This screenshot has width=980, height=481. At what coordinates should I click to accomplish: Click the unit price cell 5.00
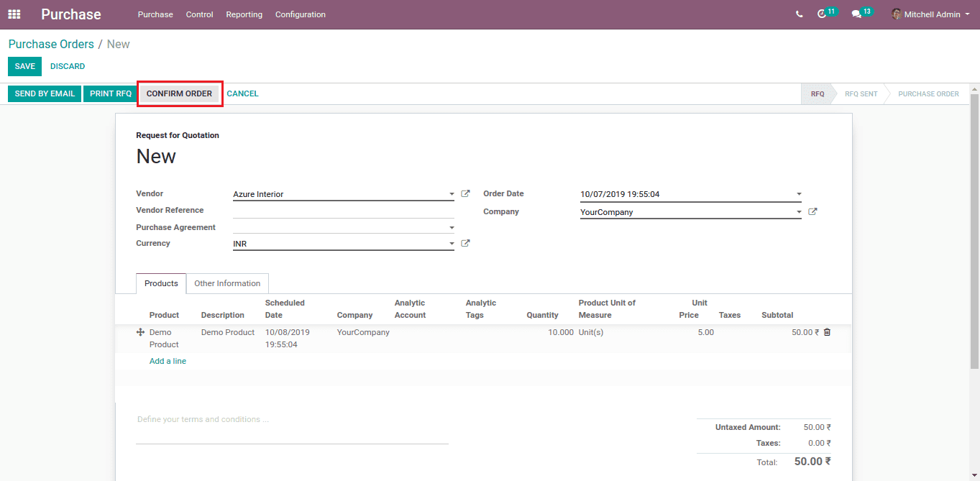(x=705, y=332)
